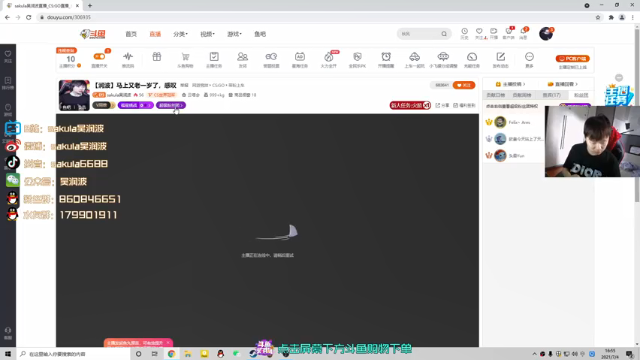Expand the 视频 dropdown menu

point(207,34)
